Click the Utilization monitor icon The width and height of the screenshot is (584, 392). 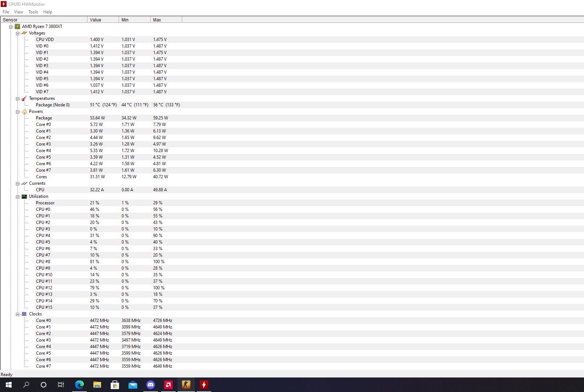click(24, 196)
